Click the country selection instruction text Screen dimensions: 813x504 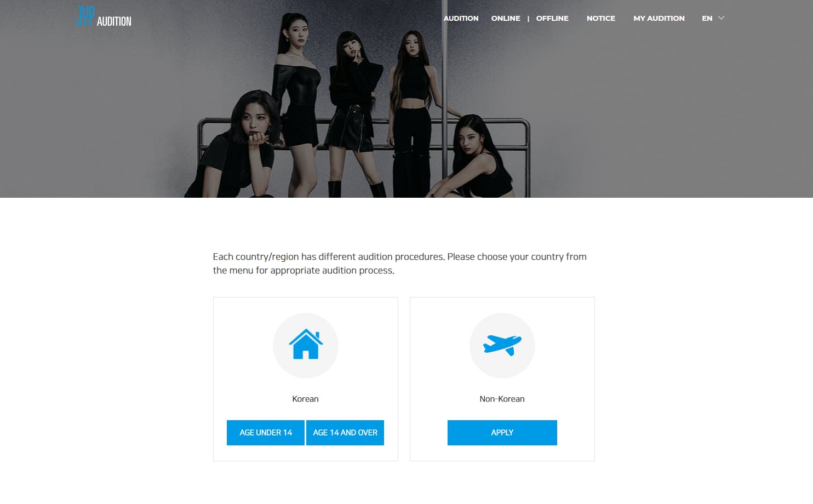click(x=399, y=264)
